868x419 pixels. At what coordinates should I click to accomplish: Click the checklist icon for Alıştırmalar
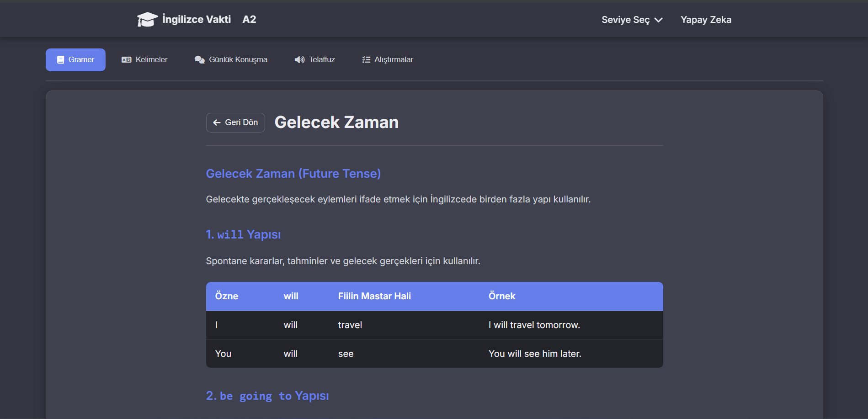click(366, 60)
